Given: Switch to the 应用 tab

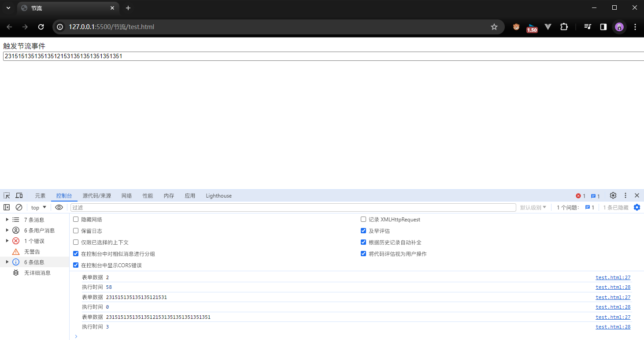Looking at the screenshot, I should click(x=190, y=196).
